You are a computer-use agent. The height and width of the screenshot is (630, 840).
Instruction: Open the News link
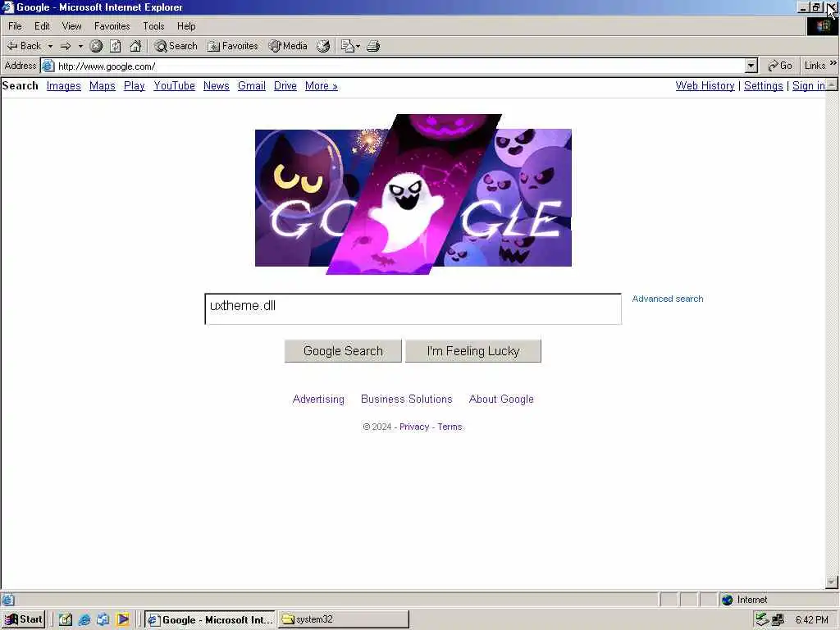point(217,86)
